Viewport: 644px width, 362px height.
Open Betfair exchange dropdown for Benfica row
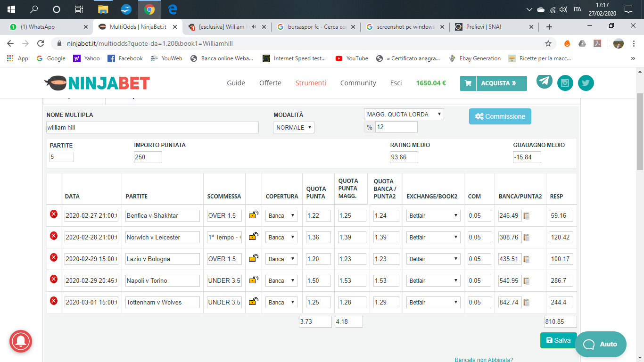[x=434, y=215]
